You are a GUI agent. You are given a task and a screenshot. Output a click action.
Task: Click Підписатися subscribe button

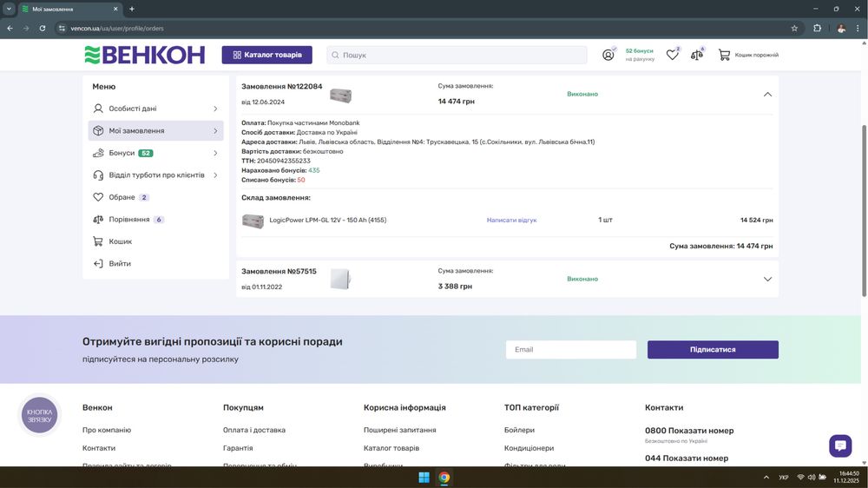click(713, 350)
